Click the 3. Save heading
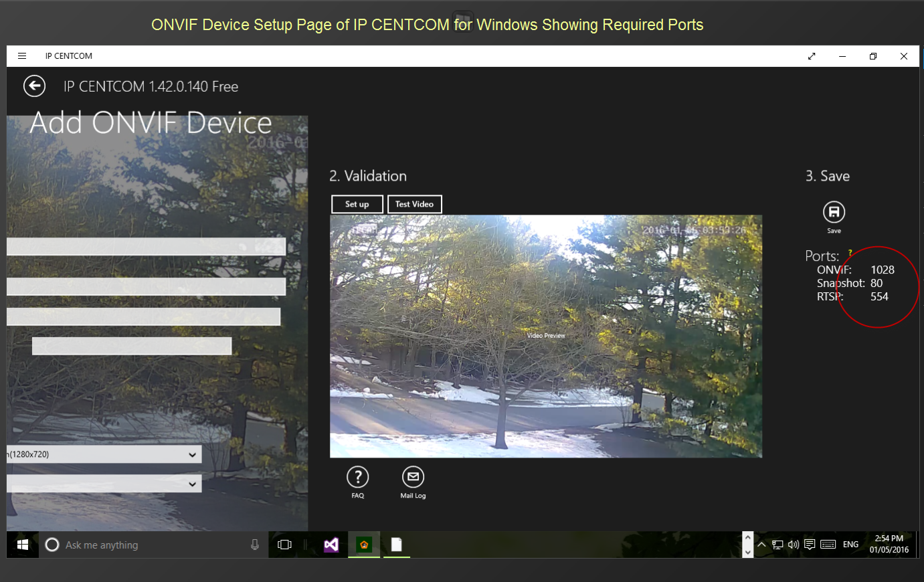Screen dimensions: 924x582 (x=828, y=176)
